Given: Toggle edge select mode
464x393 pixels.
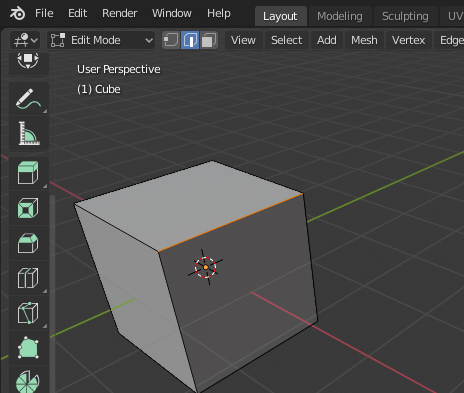Looking at the screenshot, I should [x=190, y=40].
